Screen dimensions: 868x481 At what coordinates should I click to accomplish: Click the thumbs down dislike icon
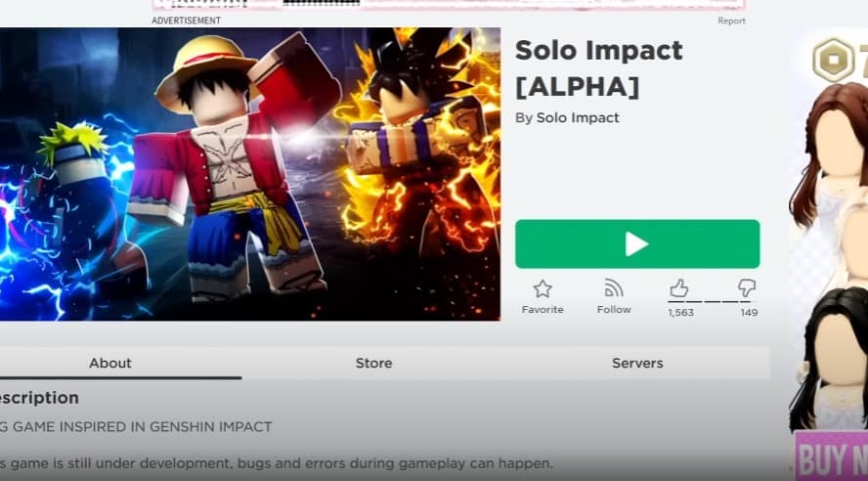point(747,287)
